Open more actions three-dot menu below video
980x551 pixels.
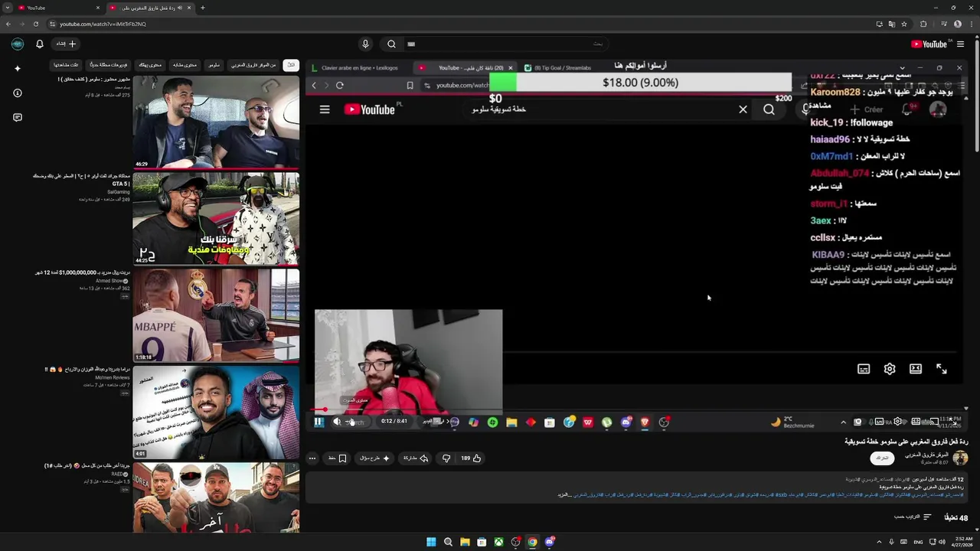point(312,458)
